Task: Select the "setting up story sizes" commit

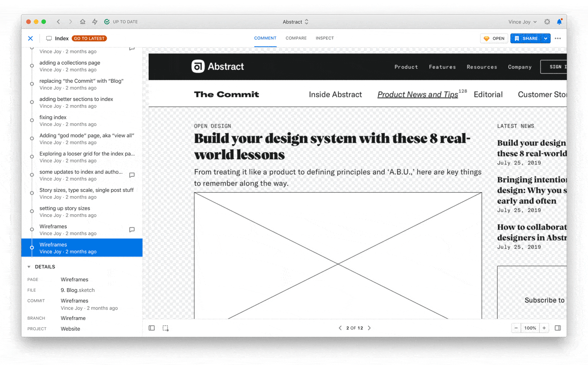Action: point(82,212)
